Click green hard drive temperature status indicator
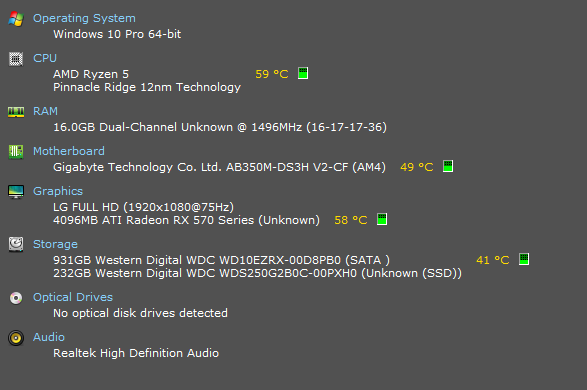587x390 pixels. pos(524,259)
